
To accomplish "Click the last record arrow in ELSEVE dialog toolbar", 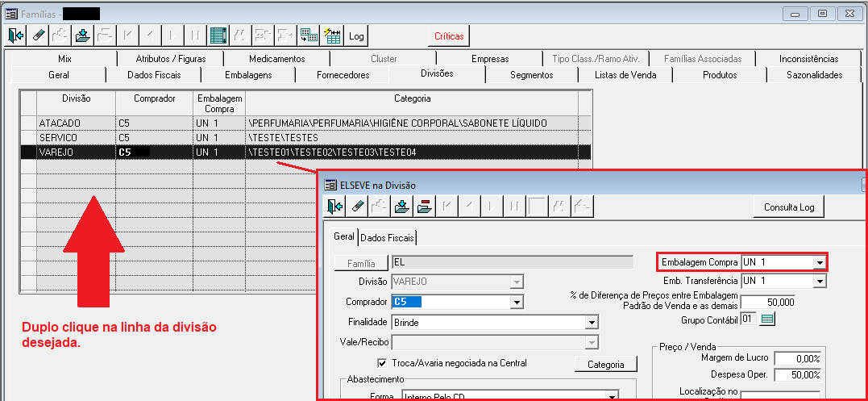I will (x=514, y=207).
